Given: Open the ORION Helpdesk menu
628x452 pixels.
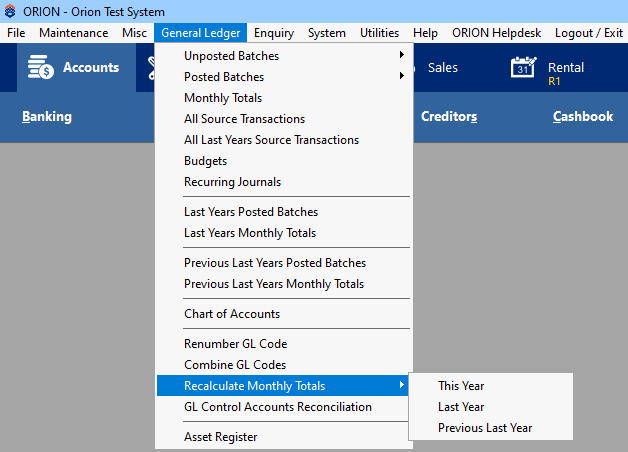Looking at the screenshot, I should tap(497, 33).
